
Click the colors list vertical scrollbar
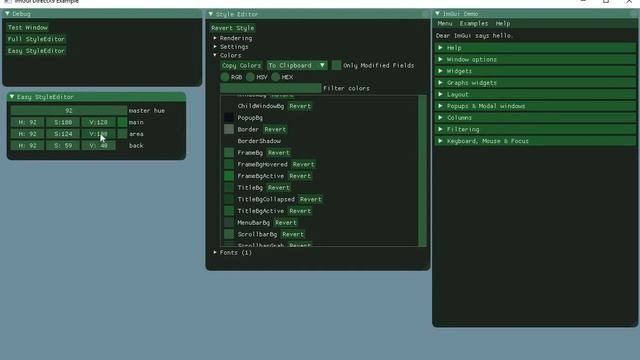(x=422, y=171)
